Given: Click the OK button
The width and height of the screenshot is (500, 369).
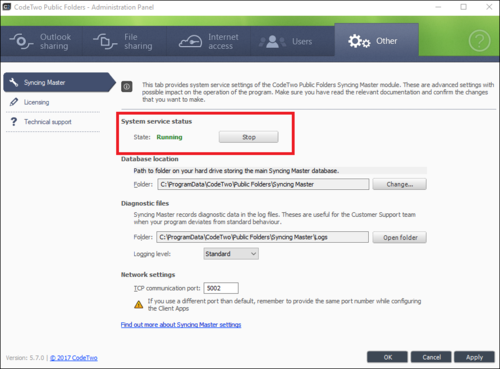Looking at the screenshot, I should click(387, 357).
